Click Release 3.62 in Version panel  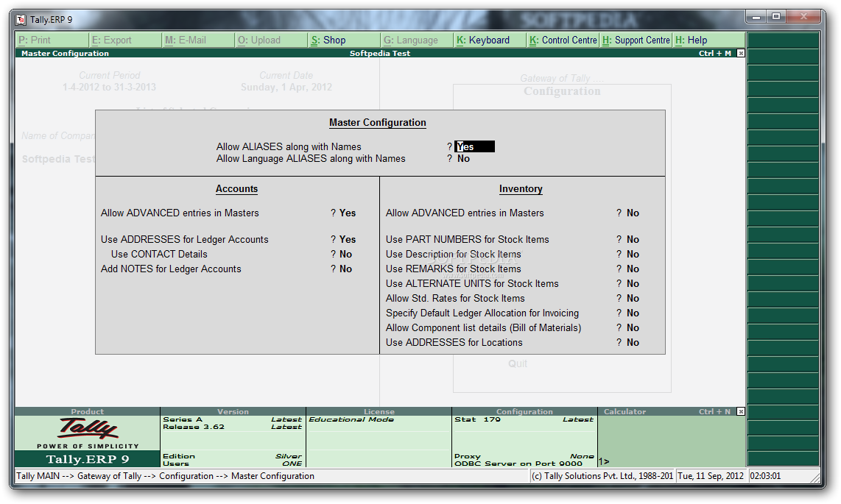pos(194,427)
